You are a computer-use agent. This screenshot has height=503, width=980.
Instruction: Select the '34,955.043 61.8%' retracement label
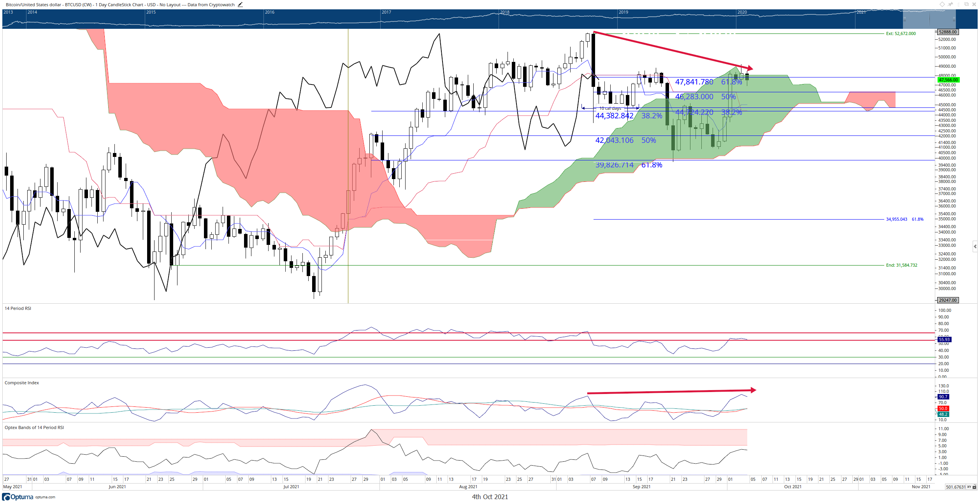point(904,219)
